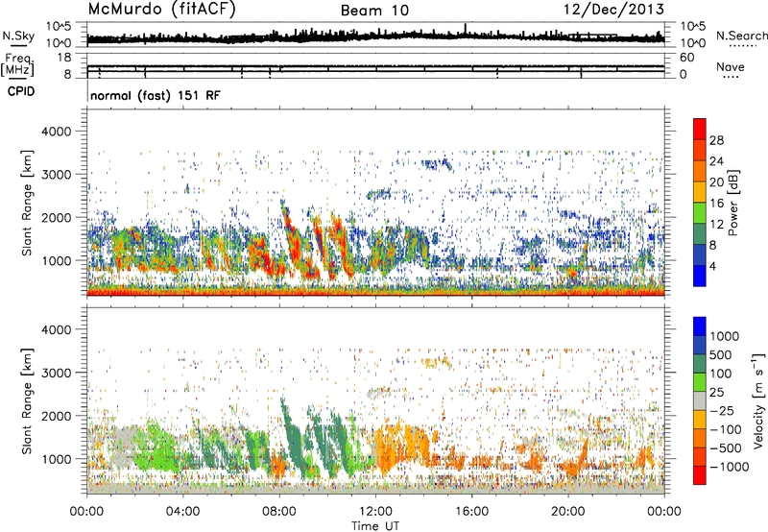768x532 pixels.
Task: Click the blue bottom segment of Power colorbar
Action: click(x=700, y=276)
